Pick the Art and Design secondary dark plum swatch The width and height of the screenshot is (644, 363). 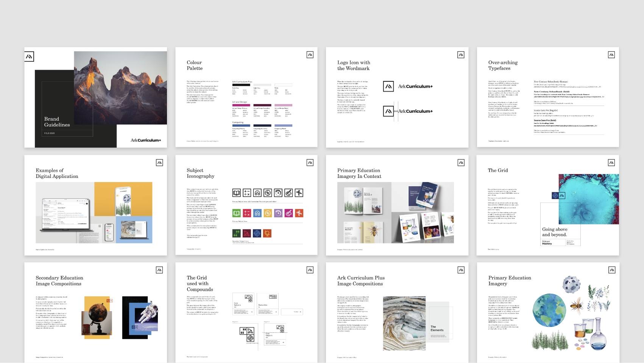pos(262,105)
